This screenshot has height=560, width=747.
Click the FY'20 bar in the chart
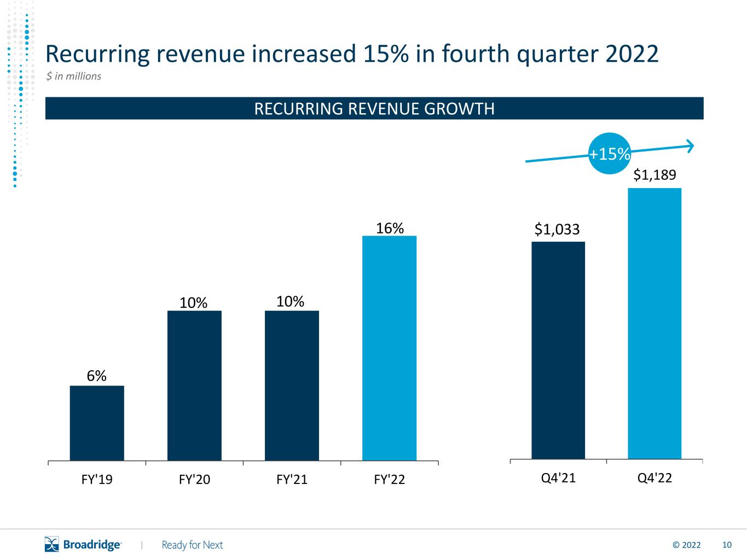(194, 386)
